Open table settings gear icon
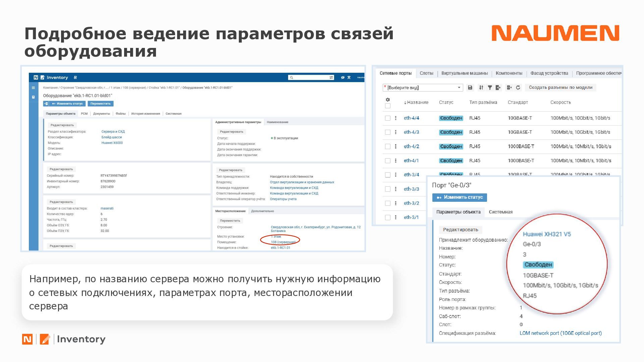644x362 pixels. click(x=388, y=100)
